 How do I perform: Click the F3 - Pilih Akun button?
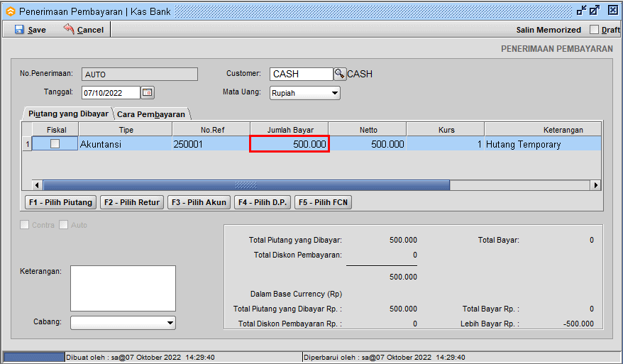pyautogui.click(x=199, y=202)
